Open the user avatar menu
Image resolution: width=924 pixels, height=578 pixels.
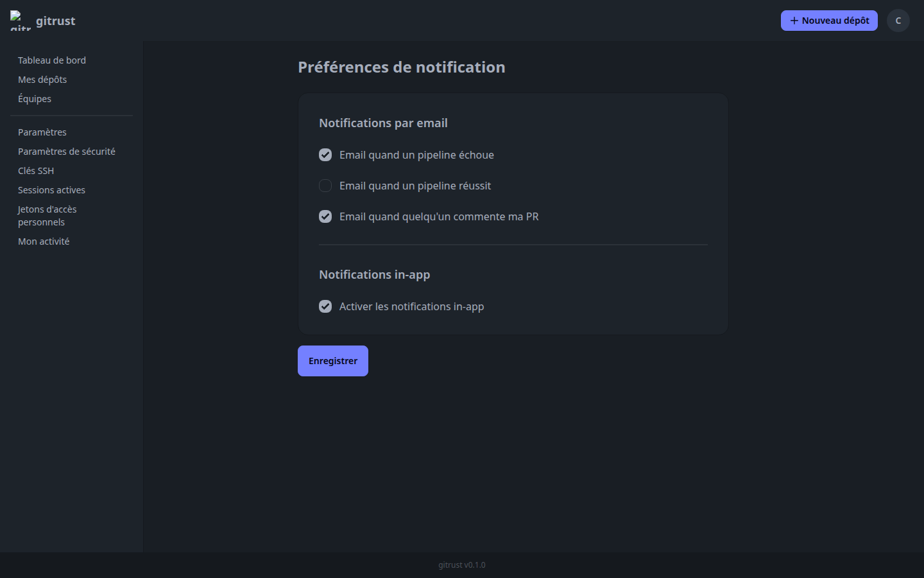click(898, 20)
